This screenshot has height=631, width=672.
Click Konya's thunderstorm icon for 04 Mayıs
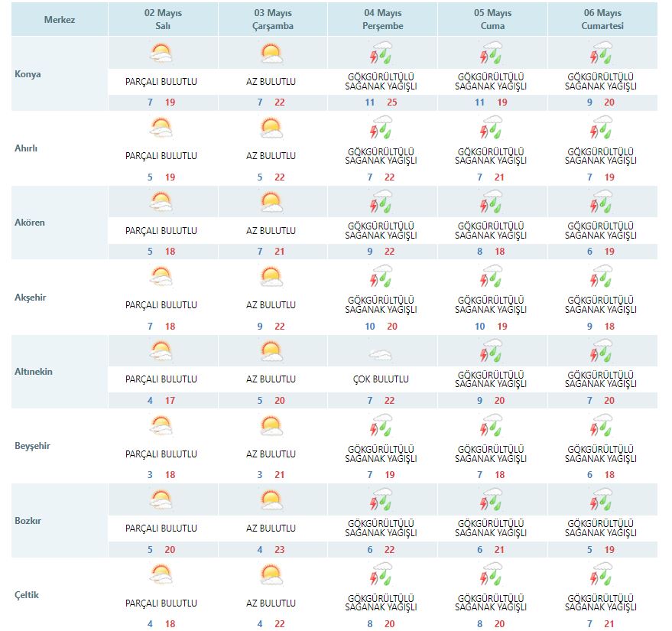click(x=381, y=54)
